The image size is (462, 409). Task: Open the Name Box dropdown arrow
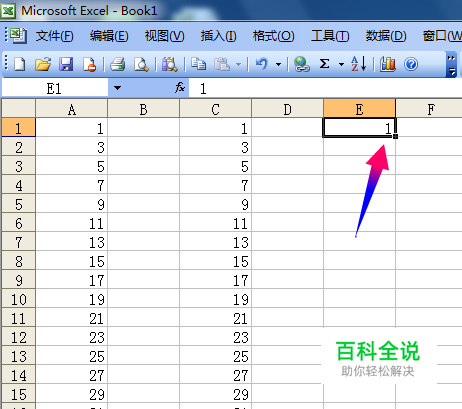point(117,88)
